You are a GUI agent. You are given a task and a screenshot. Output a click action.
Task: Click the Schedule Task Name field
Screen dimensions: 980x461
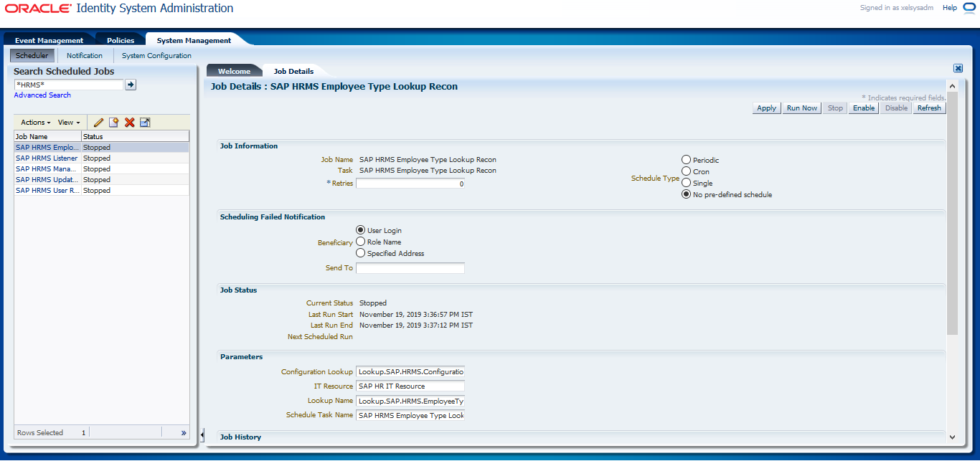[410, 415]
